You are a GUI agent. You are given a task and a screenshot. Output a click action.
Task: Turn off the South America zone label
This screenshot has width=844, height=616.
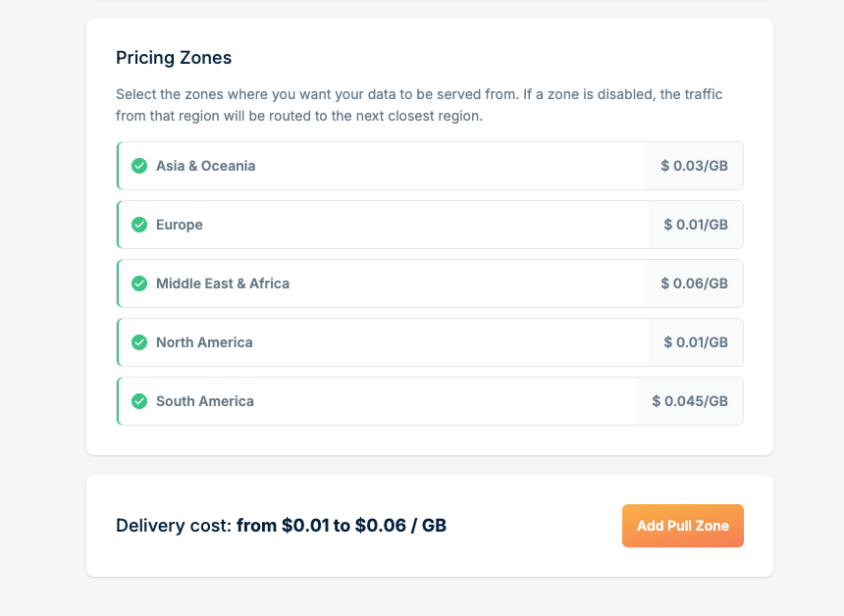pyautogui.click(x=205, y=401)
